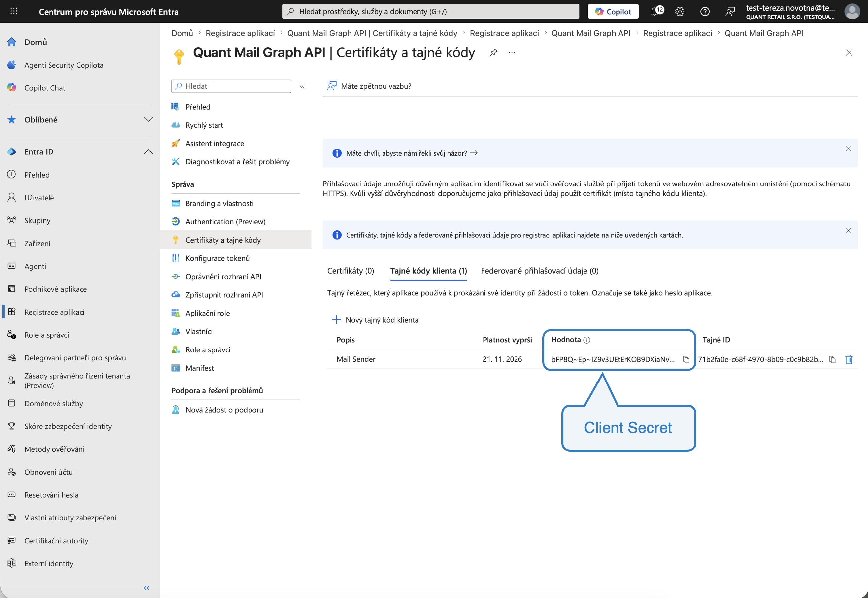Screen dimensions: 868x598
Task: Follow the 'Máte chvíli' feedback link
Action: pyautogui.click(x=412, y=153)
